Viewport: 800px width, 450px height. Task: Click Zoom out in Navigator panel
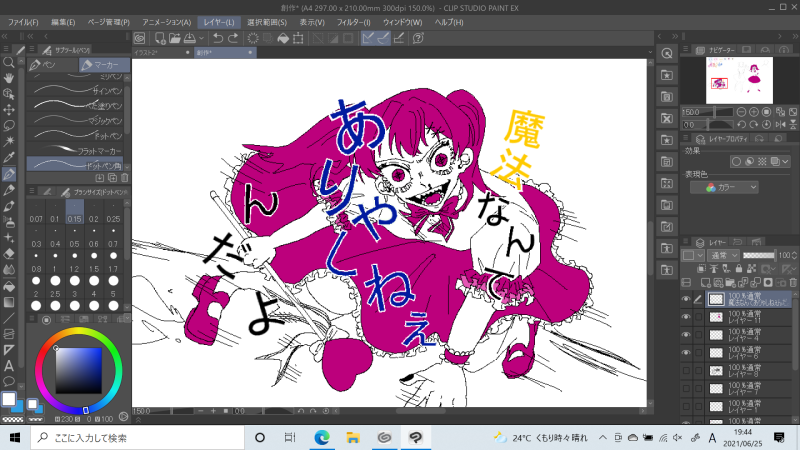(x=741, y=112)
